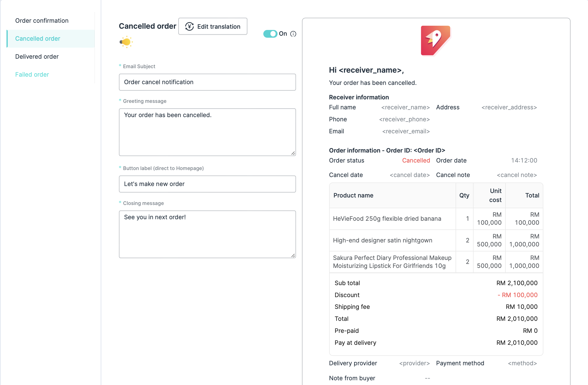The image size is (588, 385).
Task: Click Closing message textarea resize handle
Action: 293,255
